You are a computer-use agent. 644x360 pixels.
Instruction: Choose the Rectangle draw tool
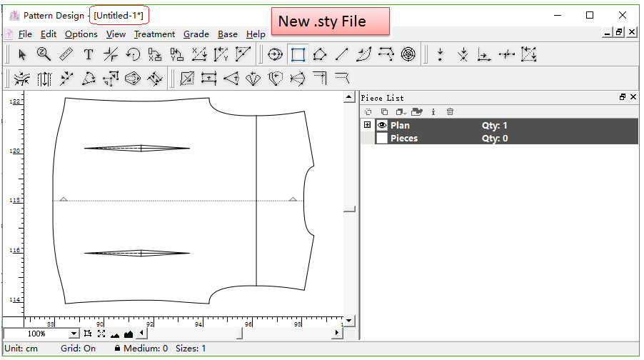298,54
